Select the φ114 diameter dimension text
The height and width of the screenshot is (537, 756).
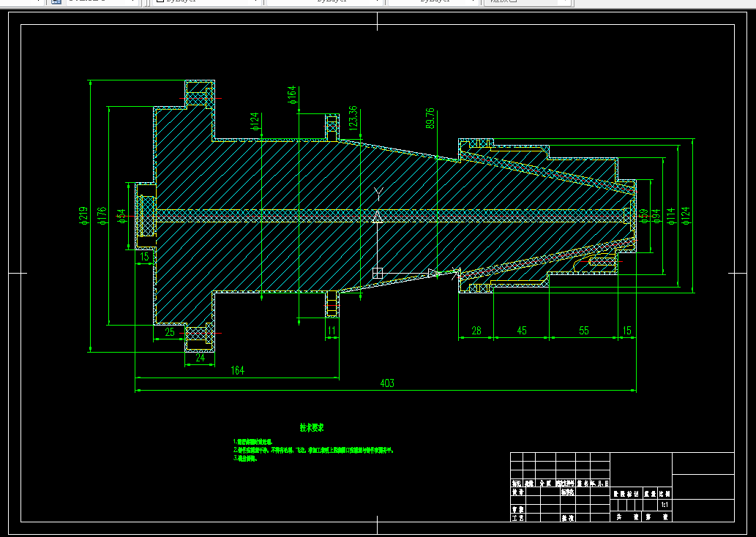point(670,216)
